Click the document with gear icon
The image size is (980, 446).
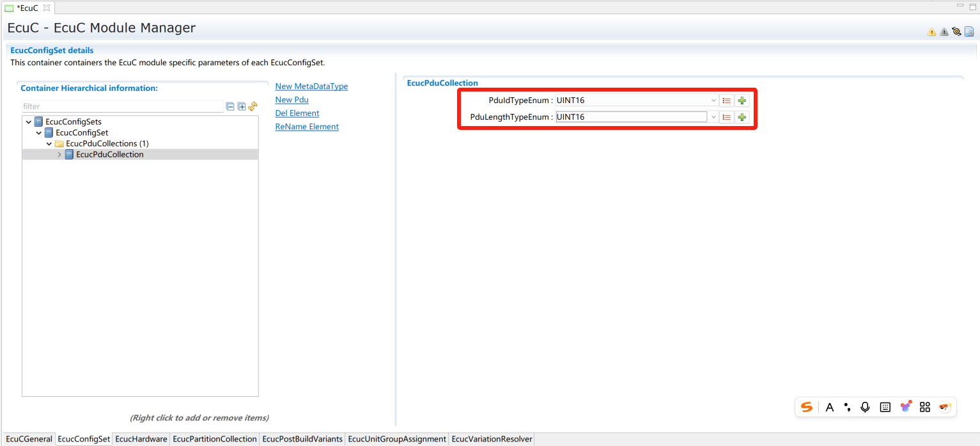pos(969,31)
